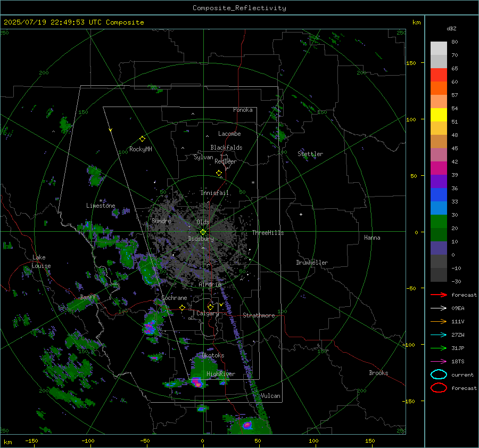The width and height of the screenshot is (479, 448).
Task: Click the Airdrie city label
Action: click(210, 284)
